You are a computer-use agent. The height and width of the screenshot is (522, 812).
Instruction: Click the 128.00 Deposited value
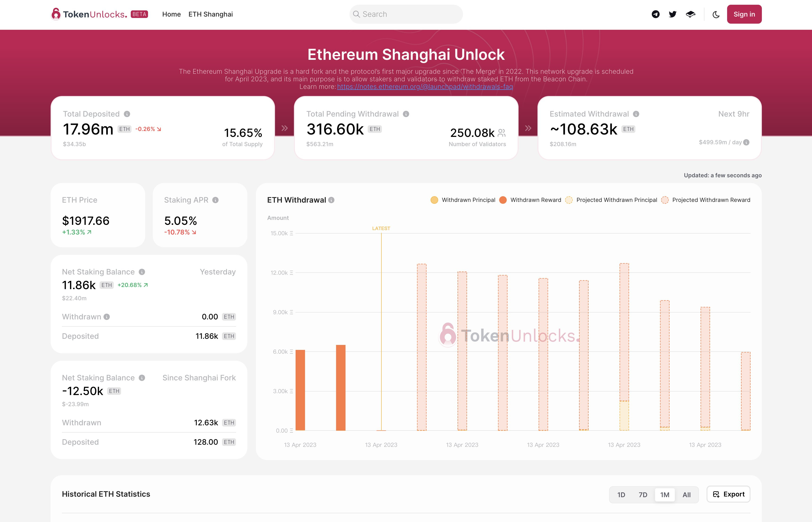[206, 442]
